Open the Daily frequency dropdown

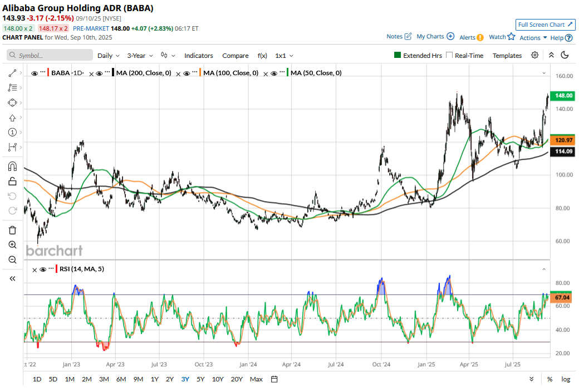[x=108, y=56]
